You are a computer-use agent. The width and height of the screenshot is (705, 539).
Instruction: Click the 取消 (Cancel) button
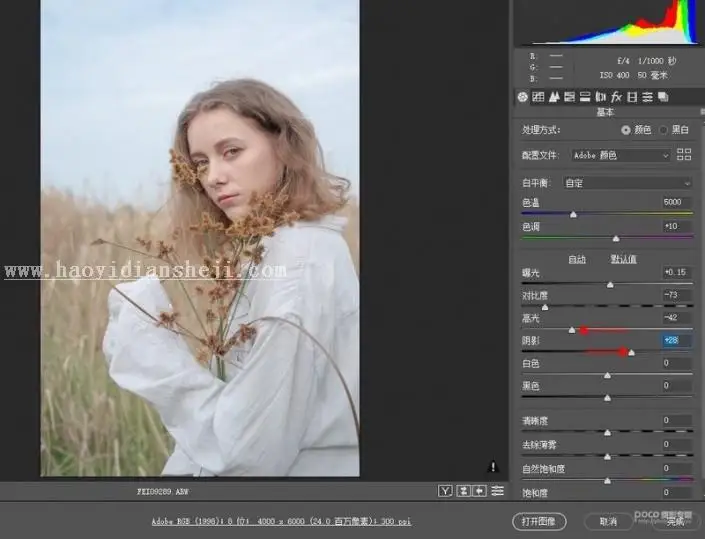pyautogui.click(x=608, y=521)
